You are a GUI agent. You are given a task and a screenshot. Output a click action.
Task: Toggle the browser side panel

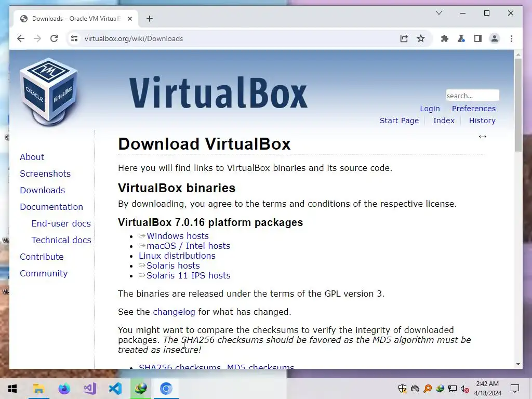click(478, 38)
